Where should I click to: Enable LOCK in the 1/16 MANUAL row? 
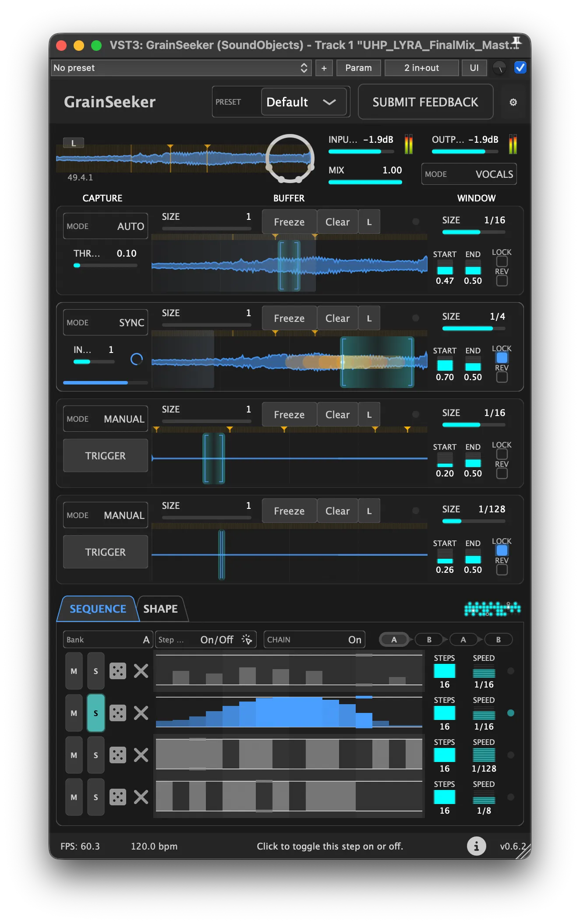pyautogui.click(x=502, y=454)
